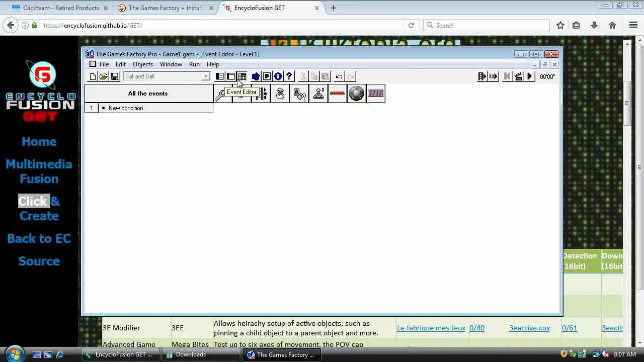Create a new game file
644x362 pixels.
click(93, 76)
